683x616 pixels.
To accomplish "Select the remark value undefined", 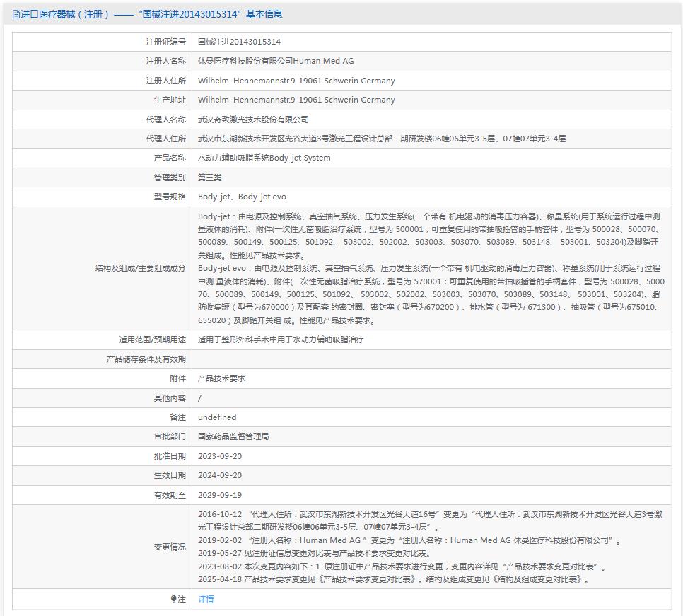I will click(217, 417).
